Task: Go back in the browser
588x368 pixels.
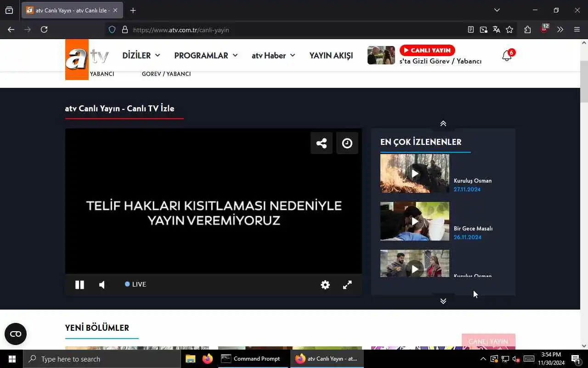Action: tap(11, 29)
